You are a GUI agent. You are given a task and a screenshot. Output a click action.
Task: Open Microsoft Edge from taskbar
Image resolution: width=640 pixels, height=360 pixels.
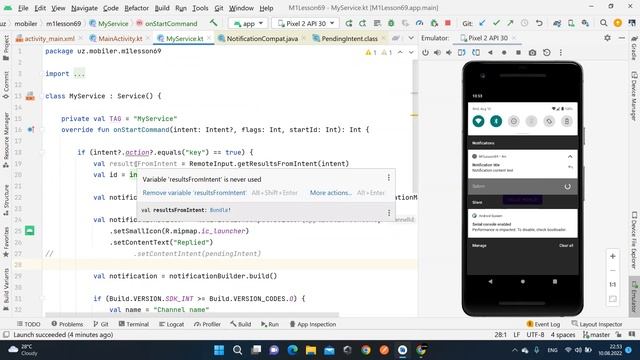(292, 350)
